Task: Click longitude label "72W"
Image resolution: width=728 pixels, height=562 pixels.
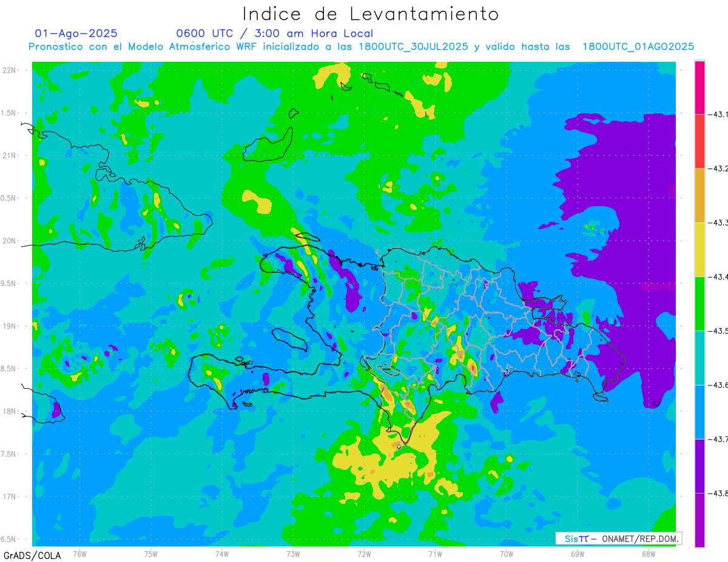Action: pos(364,553)
